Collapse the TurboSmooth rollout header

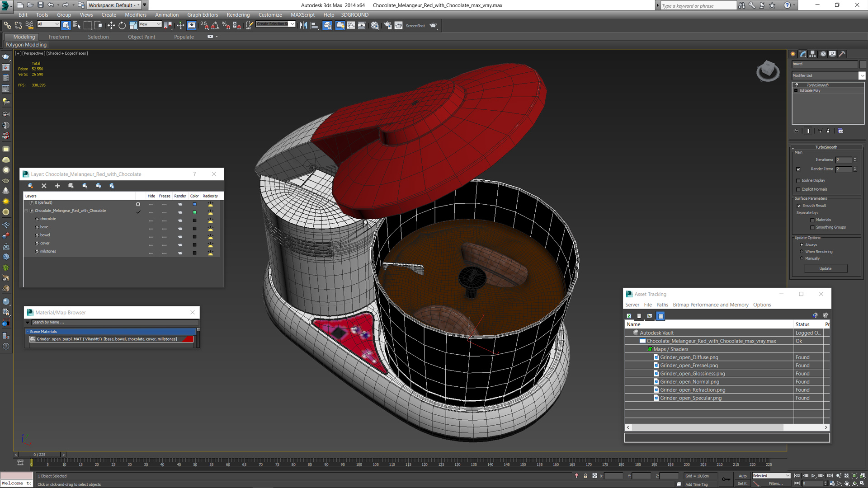[x=826, y=147]
